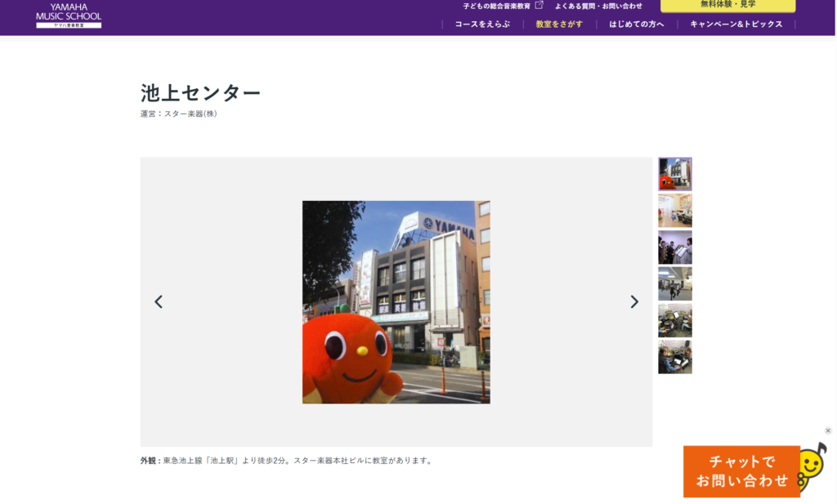Image resolution: width=837 pixels, height=504 pixels.
Task: Select the third thumbnail with music stand
Action: pyautogui.click(x=674, y=248)
